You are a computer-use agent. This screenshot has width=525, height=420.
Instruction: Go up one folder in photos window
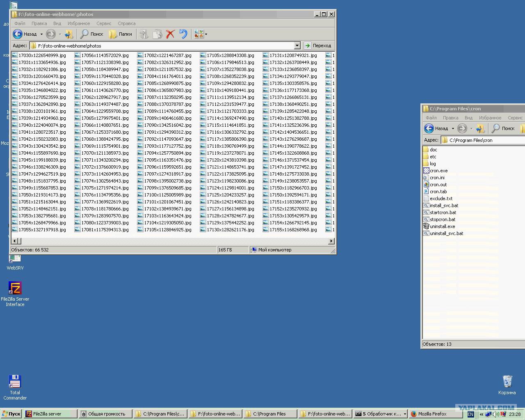[69, 34]
